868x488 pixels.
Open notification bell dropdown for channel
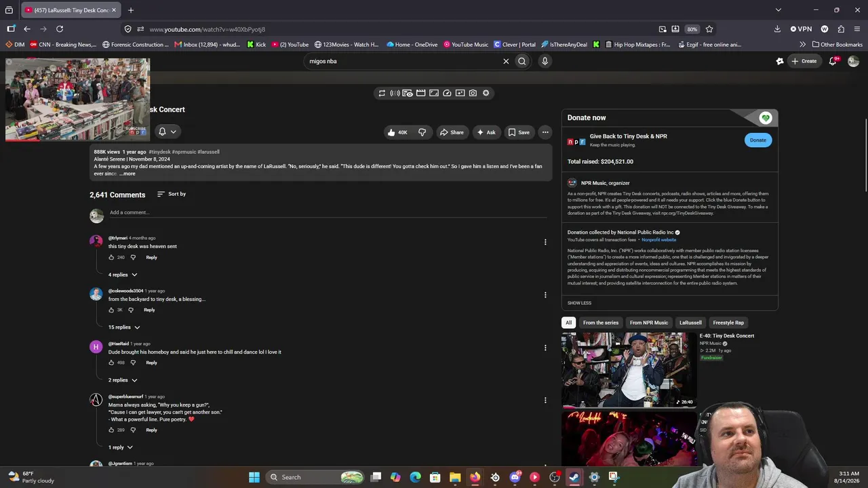click(167, 131)
